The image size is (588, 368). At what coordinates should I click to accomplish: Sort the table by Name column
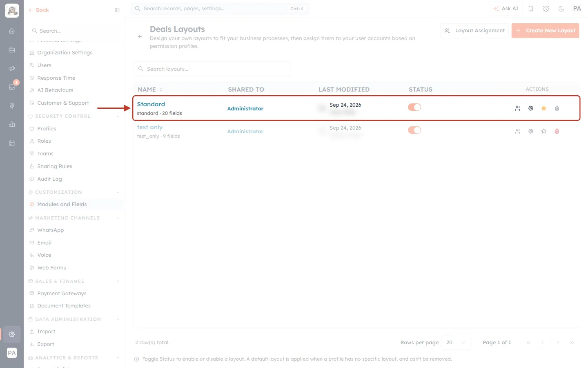click(x=150, y=90)
